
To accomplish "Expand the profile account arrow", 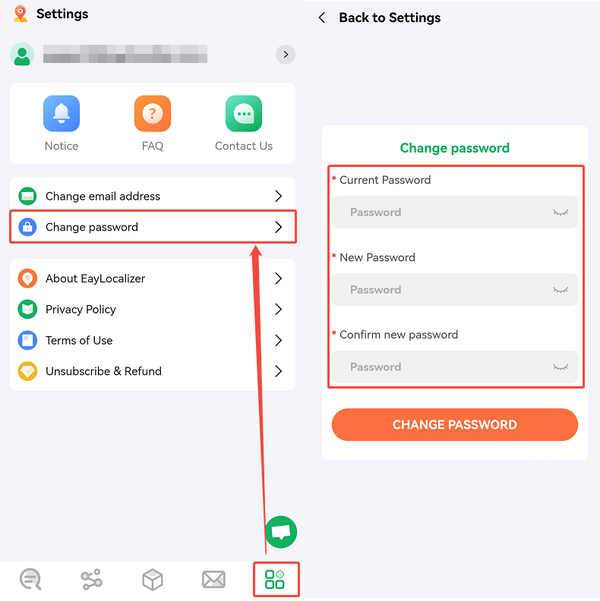I will [286, 54].
